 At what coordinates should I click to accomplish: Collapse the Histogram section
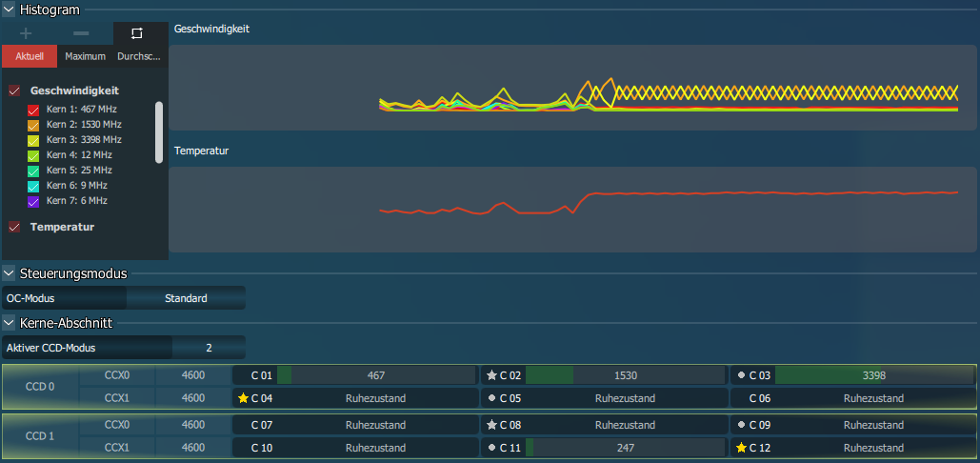coord(9,10)
